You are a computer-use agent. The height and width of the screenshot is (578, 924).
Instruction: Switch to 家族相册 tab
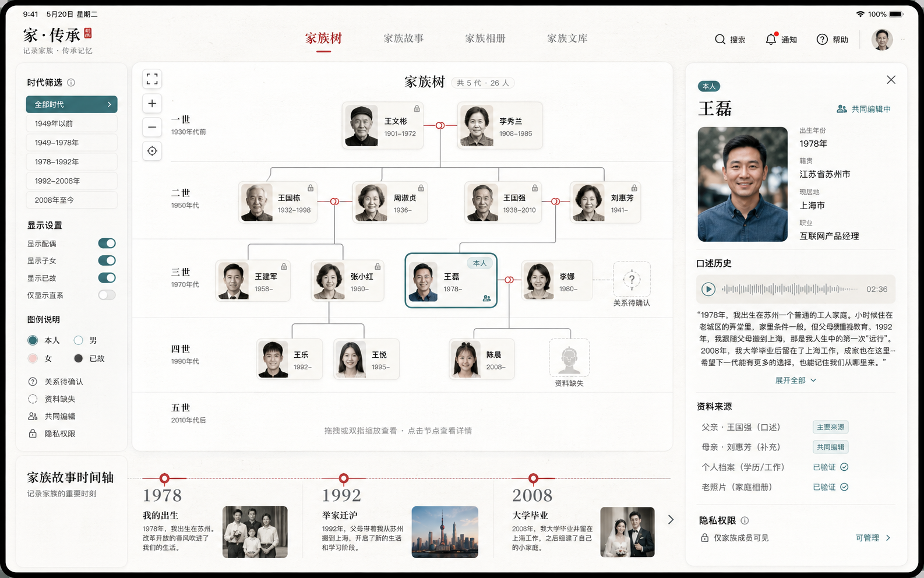point(485,38)
